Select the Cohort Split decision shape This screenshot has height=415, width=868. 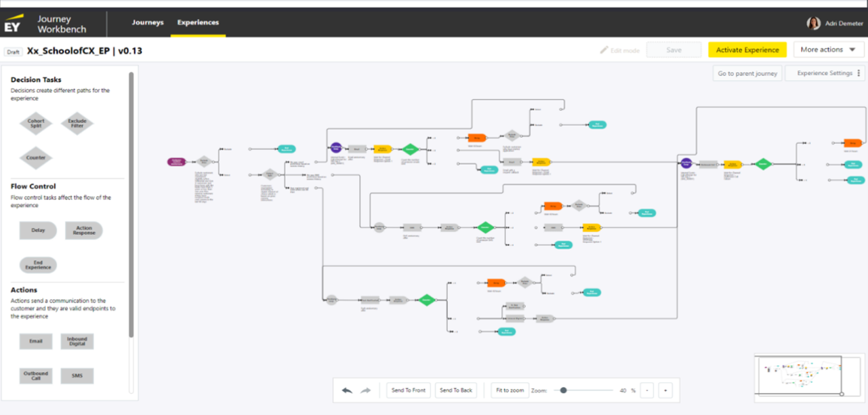[36, 123]
